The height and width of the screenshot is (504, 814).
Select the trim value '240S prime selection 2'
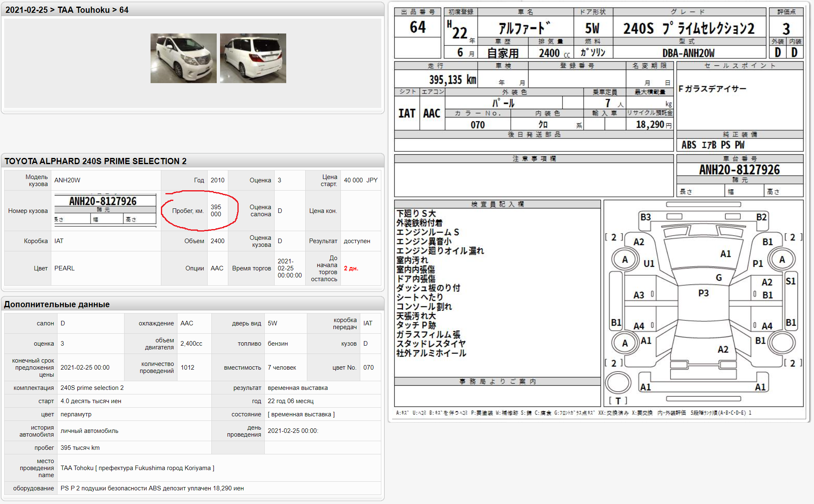click(92, 388)
